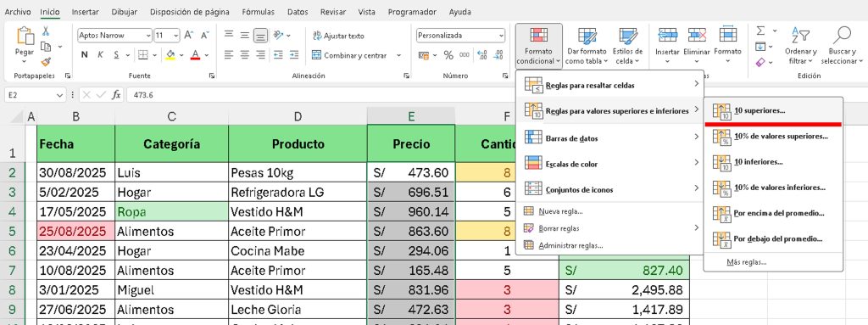Screen dimensions: 868x325
Task: Toggle bold with the N button
Action: point(85,55)
